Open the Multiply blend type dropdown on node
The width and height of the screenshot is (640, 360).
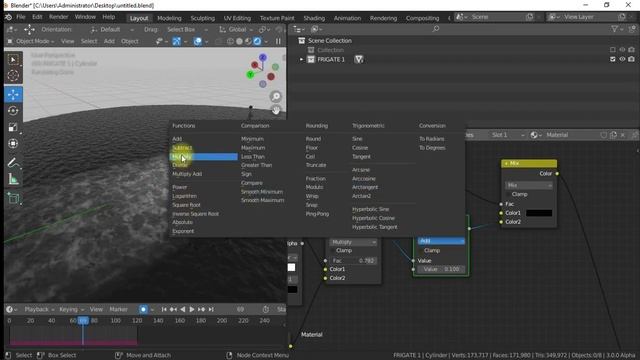click(353, 242)
